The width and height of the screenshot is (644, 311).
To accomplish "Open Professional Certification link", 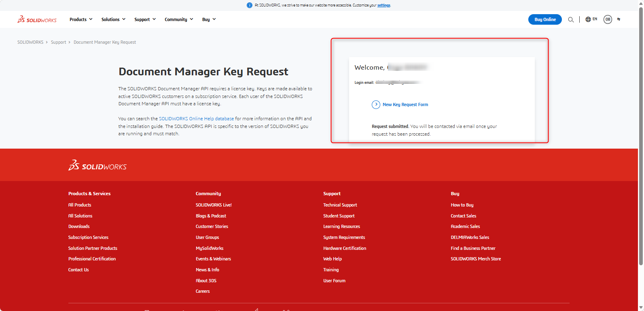I will (92, 259).
